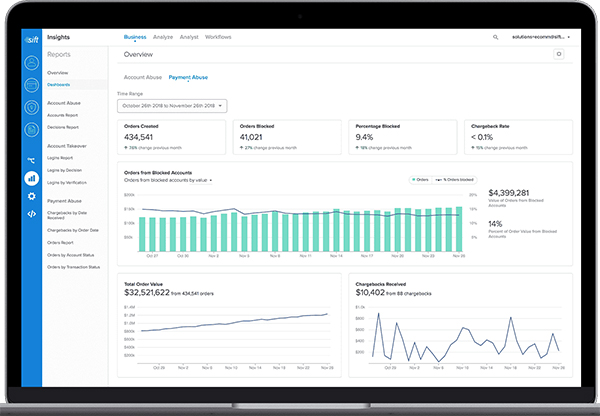The width and height of the screenshot is (600, 416).
Task: Click the 14% order value figure
Action: tap(495, 224)
